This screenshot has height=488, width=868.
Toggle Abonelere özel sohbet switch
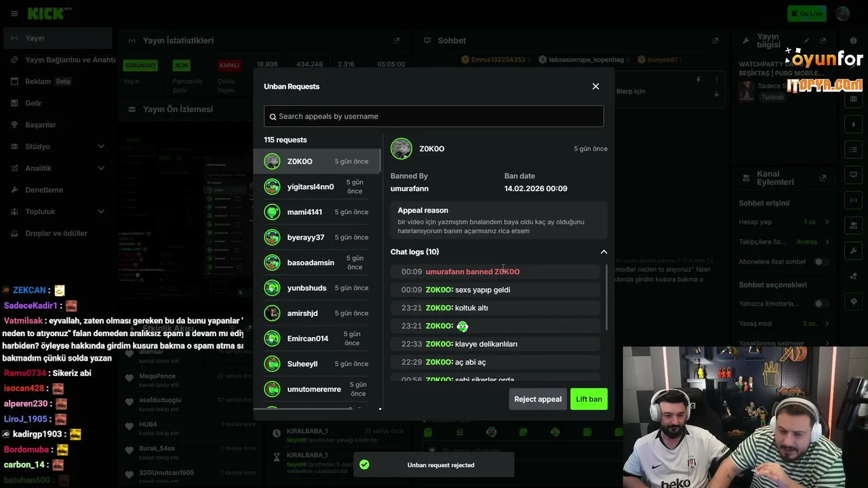[x=821, y=262]
